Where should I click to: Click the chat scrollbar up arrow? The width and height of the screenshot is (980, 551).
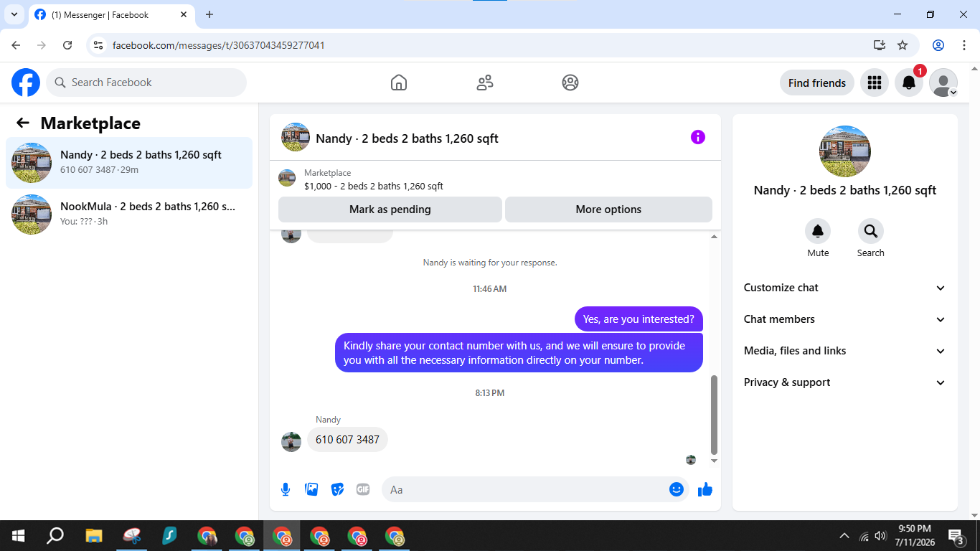714,236
